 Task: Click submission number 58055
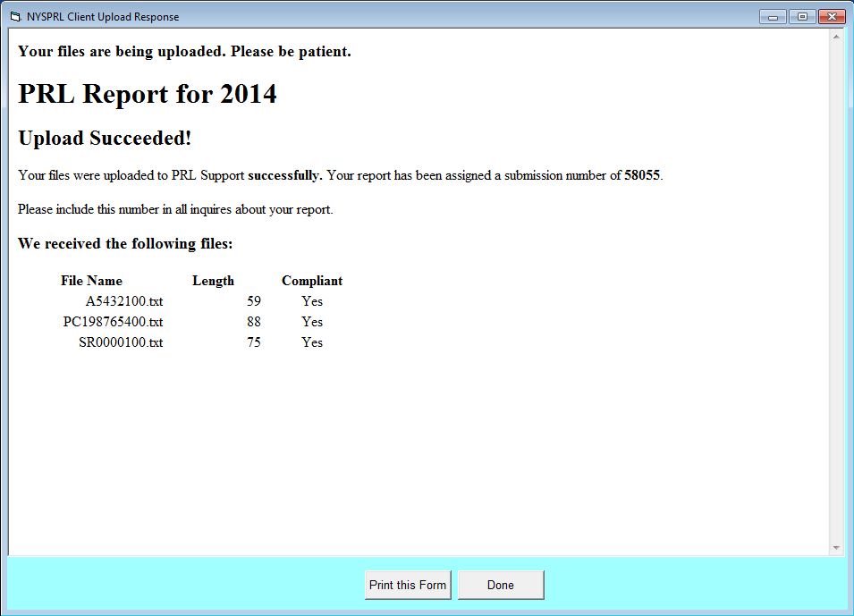[x=642, y=175]
